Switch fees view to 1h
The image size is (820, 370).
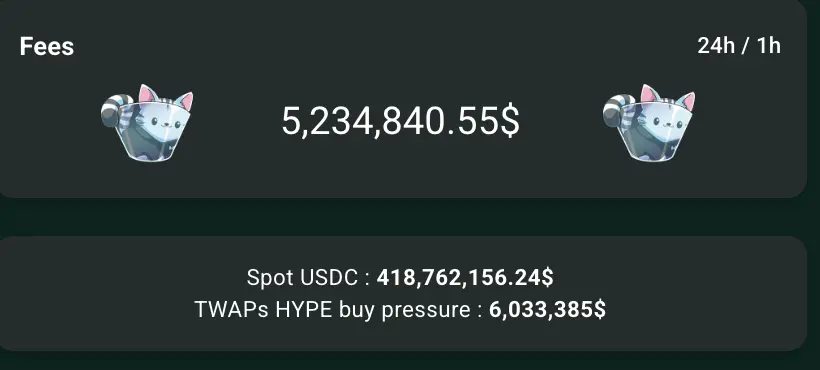tap(769, 46)
